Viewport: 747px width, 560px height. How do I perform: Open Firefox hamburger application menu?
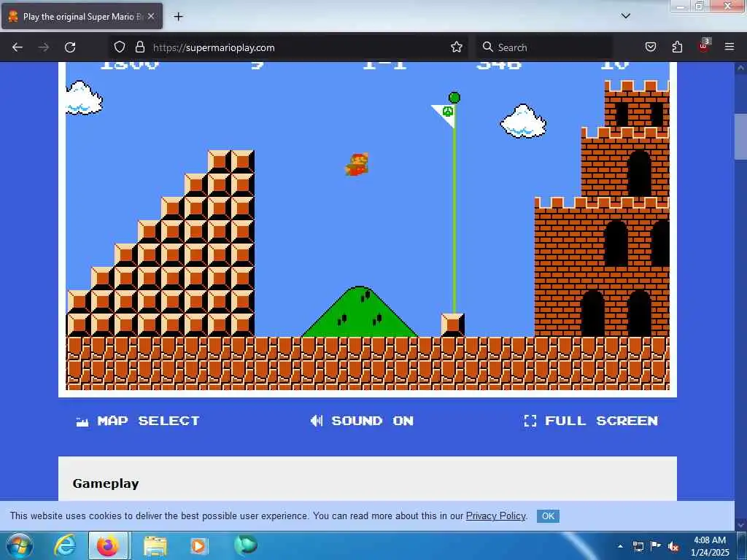729,47
